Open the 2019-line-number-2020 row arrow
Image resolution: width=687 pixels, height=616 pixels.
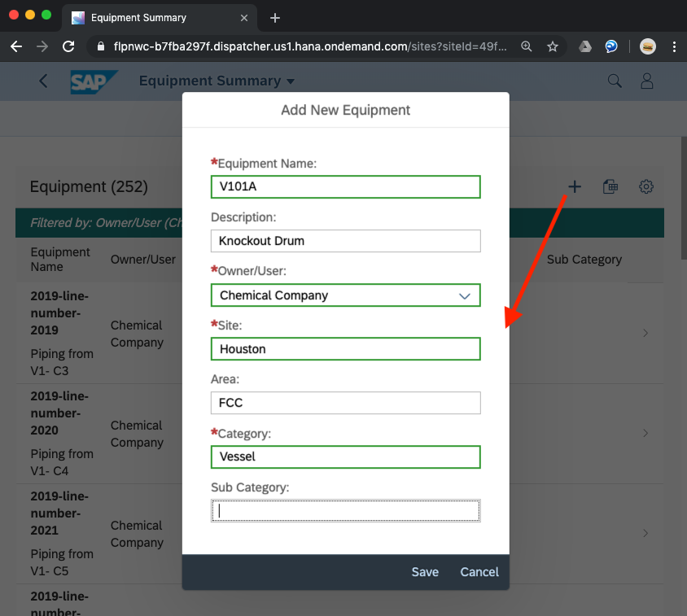[645, 433]
